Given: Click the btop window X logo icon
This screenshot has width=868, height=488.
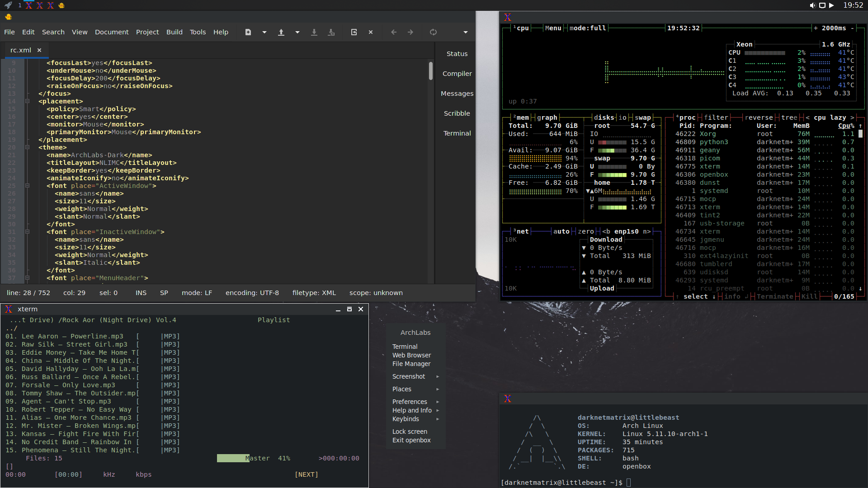Looking at the screenshot, I should tap(508, 17).
